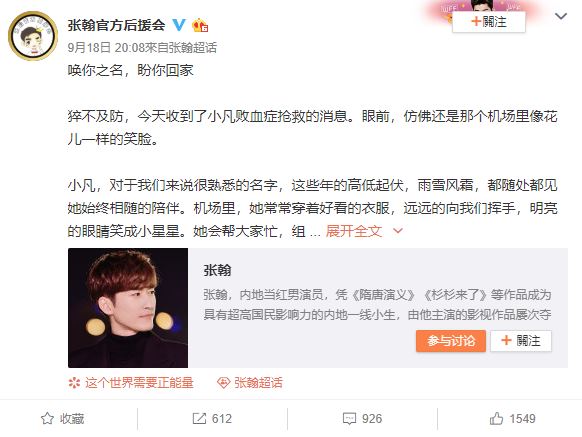Open comments via speech bubble 926

click(x=362, y=418)
